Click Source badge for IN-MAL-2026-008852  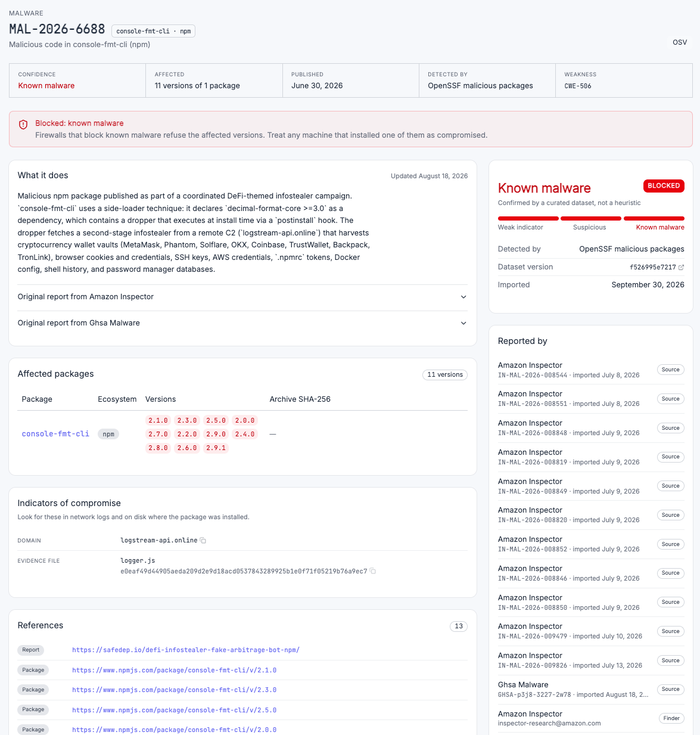pos(671,544)
